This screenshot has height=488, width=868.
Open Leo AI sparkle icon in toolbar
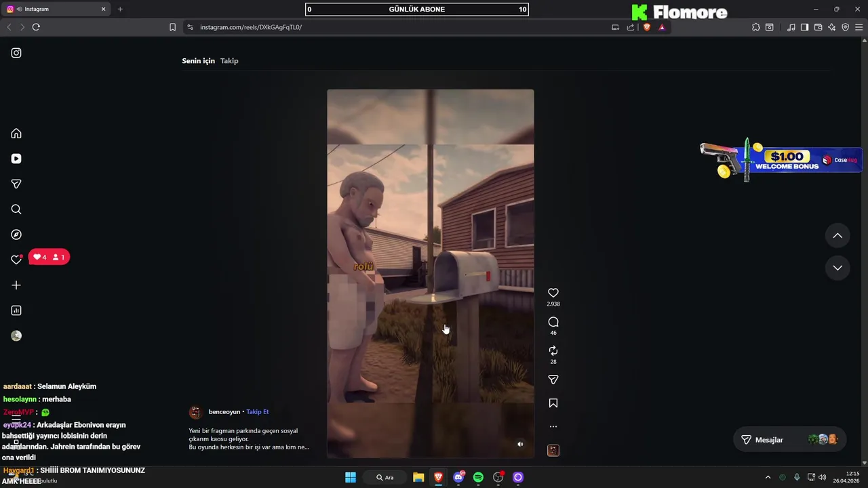[x=831, y=27]
